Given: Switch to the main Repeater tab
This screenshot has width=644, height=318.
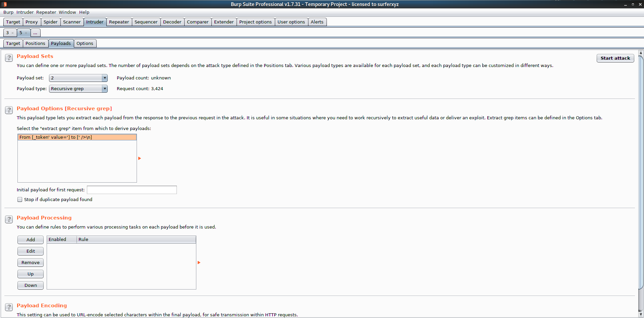Looking at the screenshot, I should point(119,22).
